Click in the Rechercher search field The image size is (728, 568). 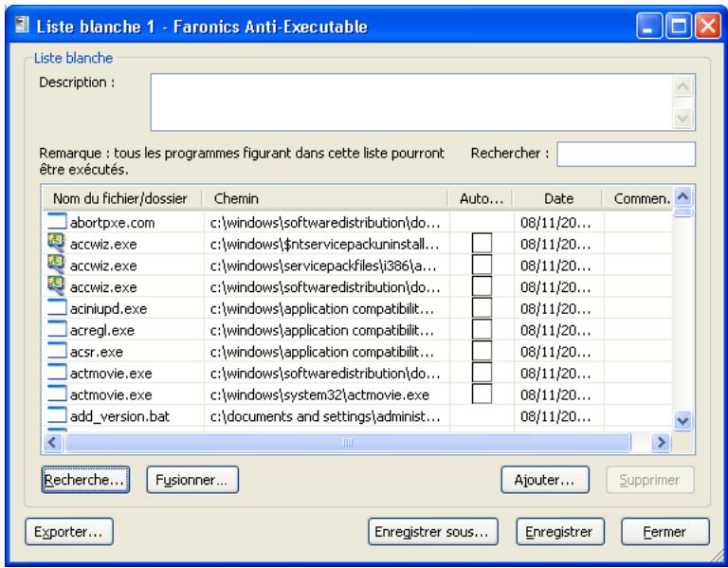click(x=626, y=154)
